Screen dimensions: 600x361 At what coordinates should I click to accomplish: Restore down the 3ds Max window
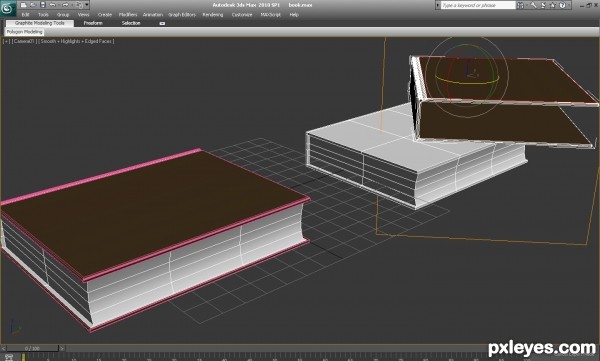click(589, 5)
